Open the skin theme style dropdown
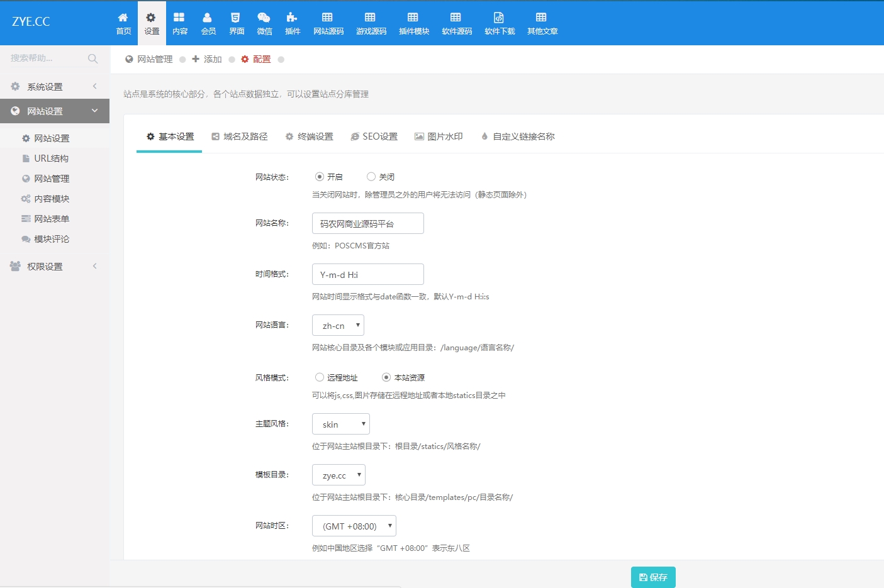The height and width of the screenshot is (588, 884). point(340,424)
